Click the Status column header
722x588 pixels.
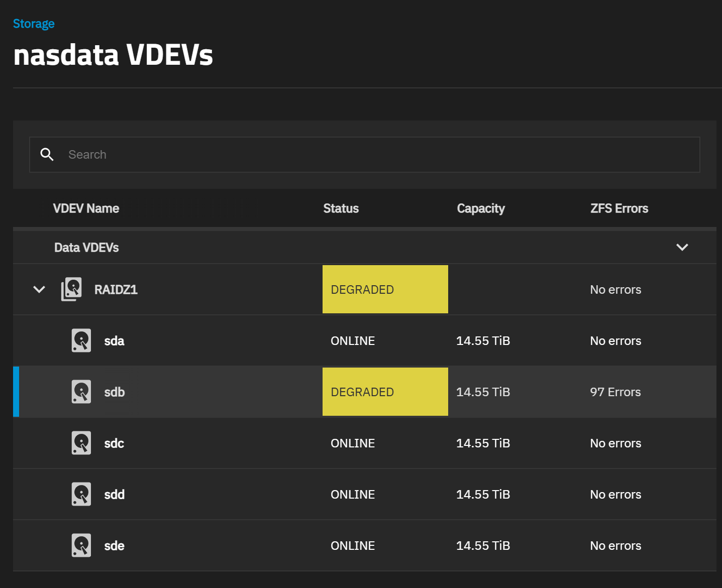point(341,208)
